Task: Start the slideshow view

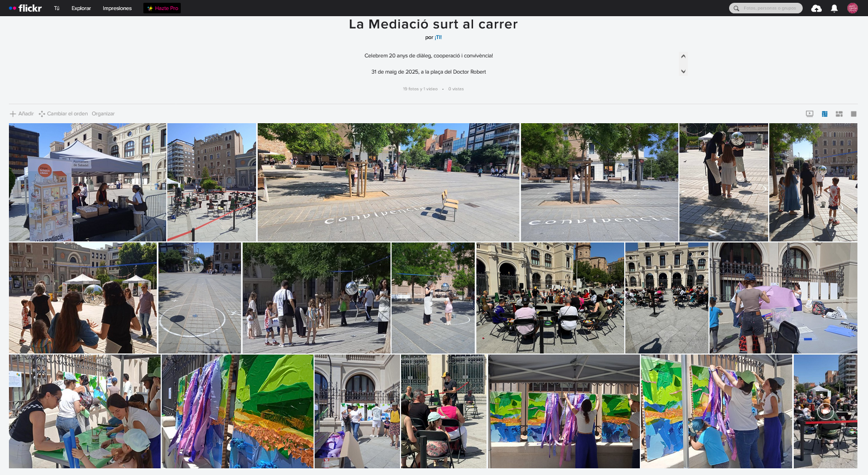Action: pos(809,114)
